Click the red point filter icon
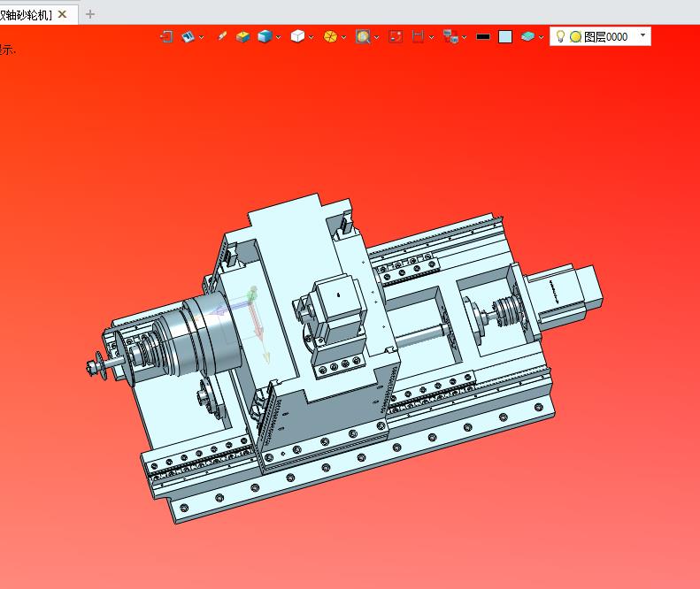Image resolution: width=700 pixels, height=589 pixels. [x=396, y=36]
